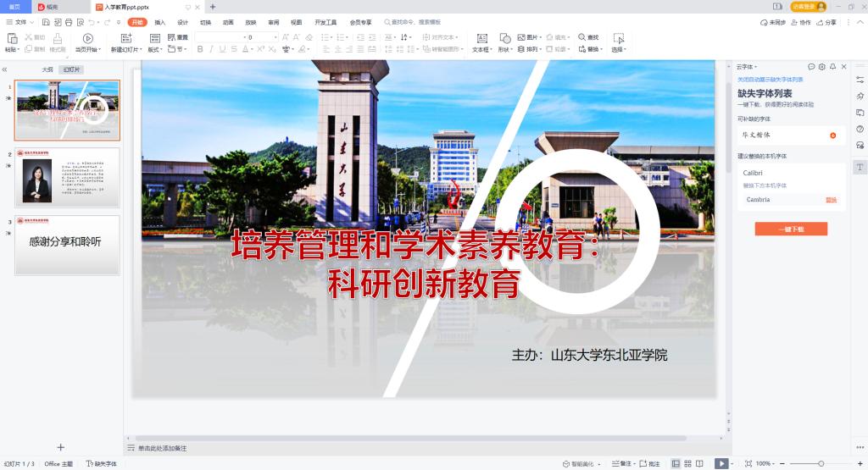Click the Find (查找) magnifier icon

tap(581, 37)
